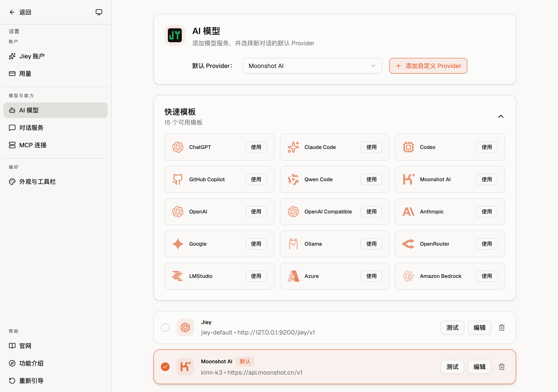The image size is (558, 392).
Task: Use the OpenRouter template
Action: click(487, 244)
